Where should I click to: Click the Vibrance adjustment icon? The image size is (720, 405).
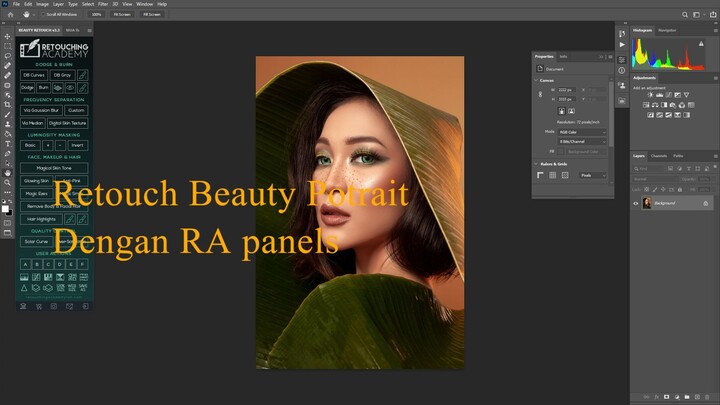[686, 95]
